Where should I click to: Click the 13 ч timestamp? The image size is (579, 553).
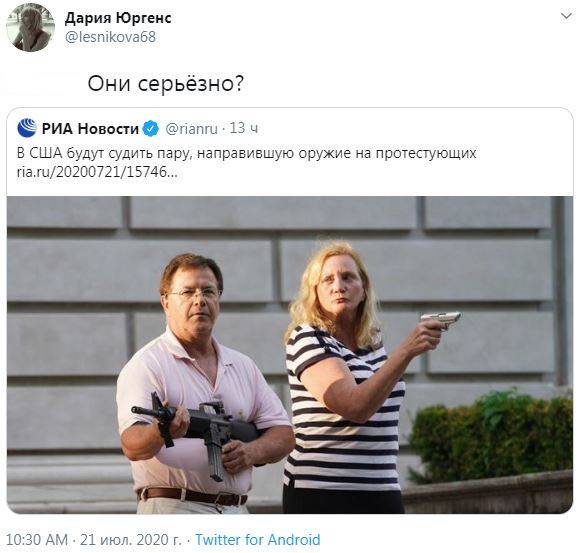click(x=244, y=128)
